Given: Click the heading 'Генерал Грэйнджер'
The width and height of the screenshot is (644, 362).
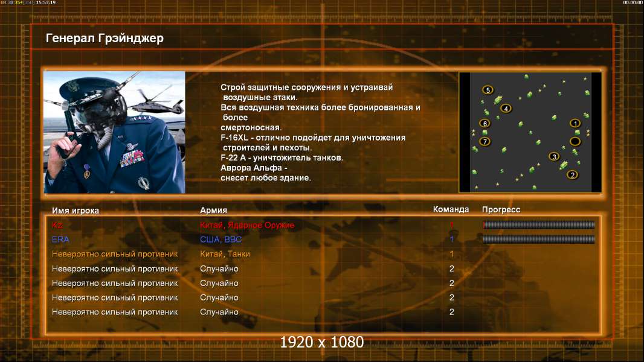Looking at the screenshot, I should tap(105, 38).
